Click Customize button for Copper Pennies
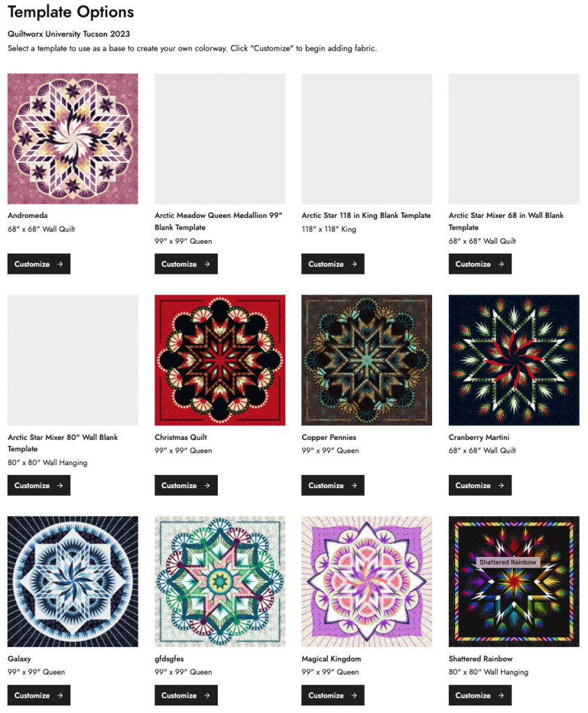588x713 pixels. [x=333, y=485]
